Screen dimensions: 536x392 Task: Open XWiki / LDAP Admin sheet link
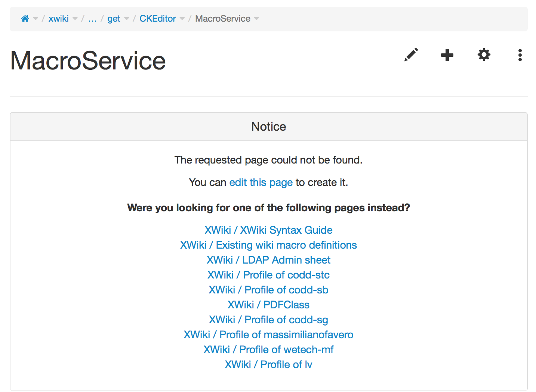(x=268, y=260)
